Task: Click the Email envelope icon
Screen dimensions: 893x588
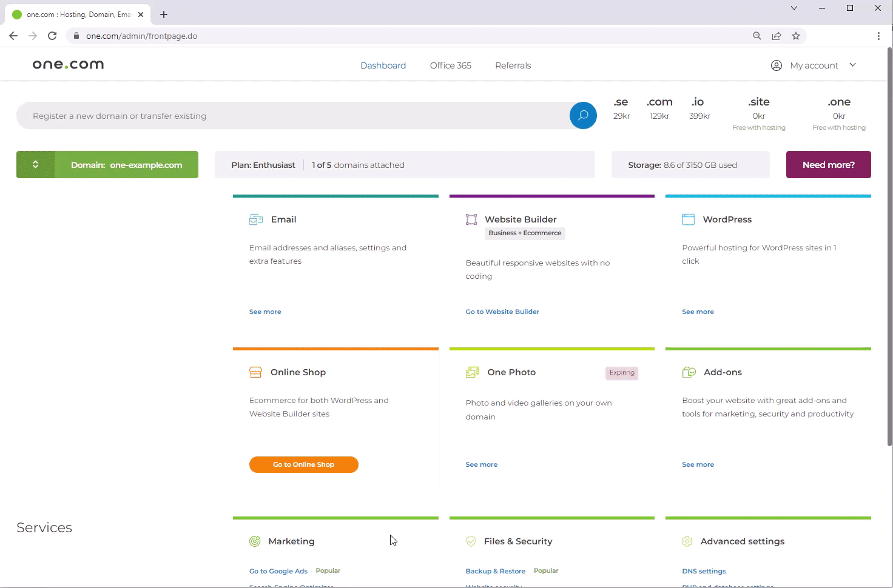Action: coord(255,219)
